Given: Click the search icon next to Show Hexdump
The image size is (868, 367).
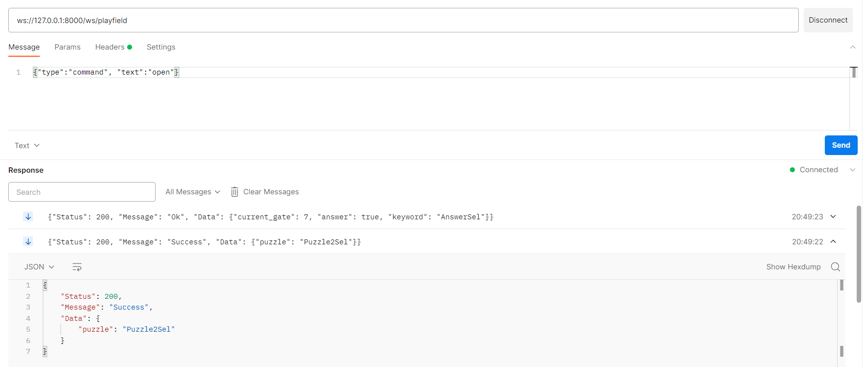Looking at the screenshot, I should coord(835,267).
